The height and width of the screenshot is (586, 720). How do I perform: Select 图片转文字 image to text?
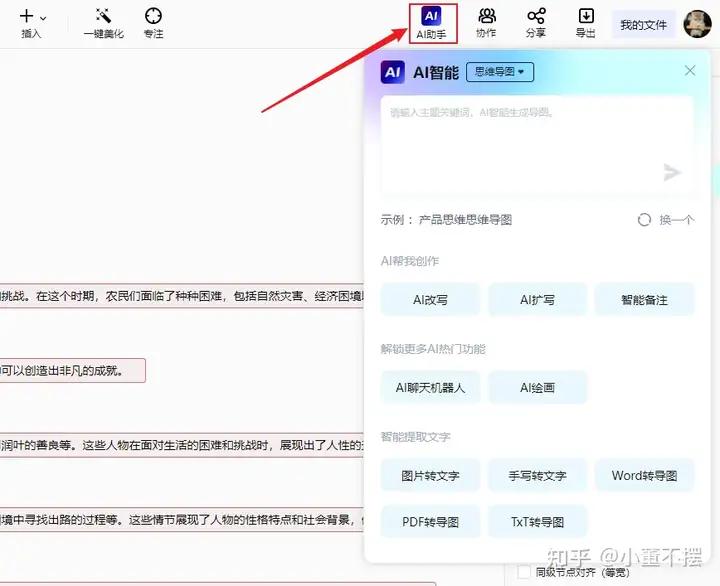coord(430,475)
